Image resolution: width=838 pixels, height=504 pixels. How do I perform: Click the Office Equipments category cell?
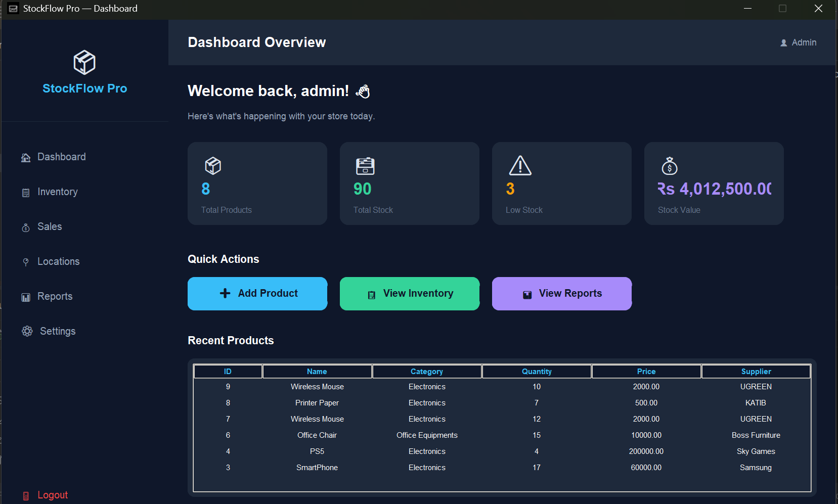427,435
